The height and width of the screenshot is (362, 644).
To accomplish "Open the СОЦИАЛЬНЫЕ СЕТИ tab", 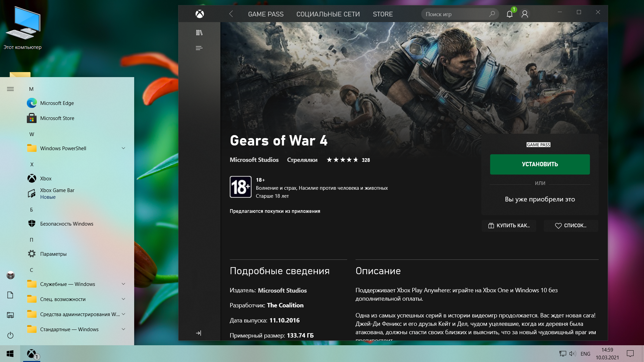I will (x=328, y=14).
